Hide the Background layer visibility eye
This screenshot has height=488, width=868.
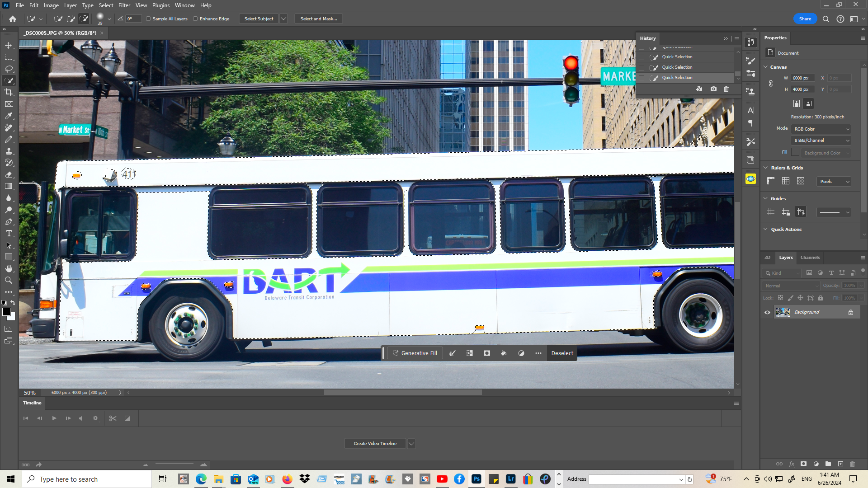point(767,312)
